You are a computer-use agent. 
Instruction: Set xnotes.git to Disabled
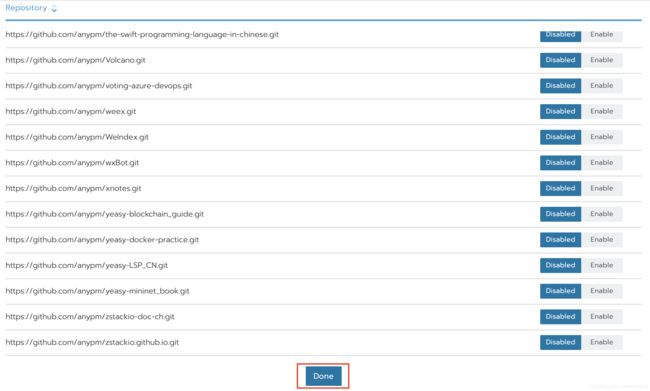[x=560, y=189]
